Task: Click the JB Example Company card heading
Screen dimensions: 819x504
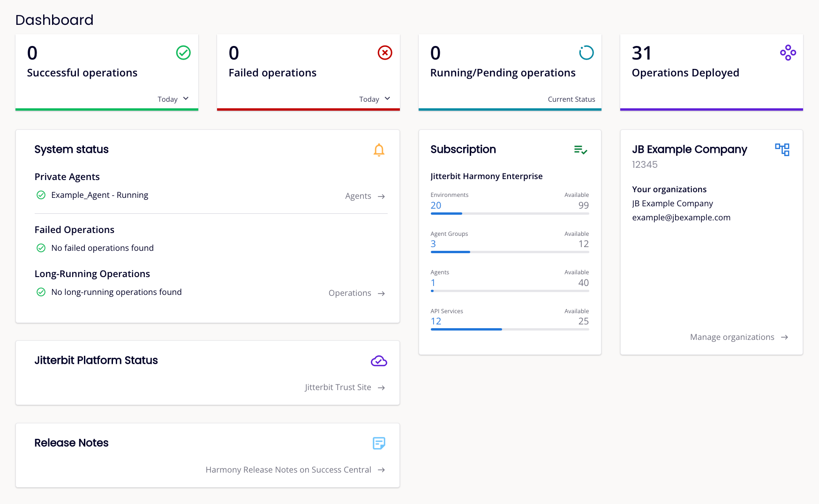Action: [689, 150]
